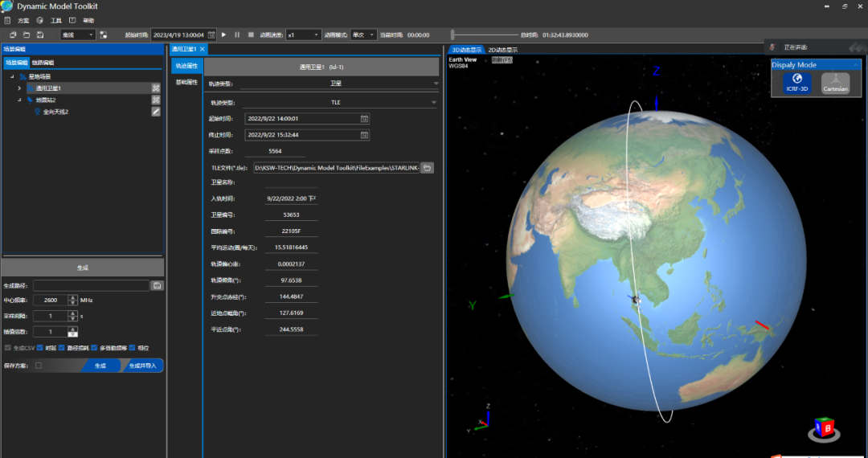Pause the animation
Screen dimensions: 868x458
[237, 35]
